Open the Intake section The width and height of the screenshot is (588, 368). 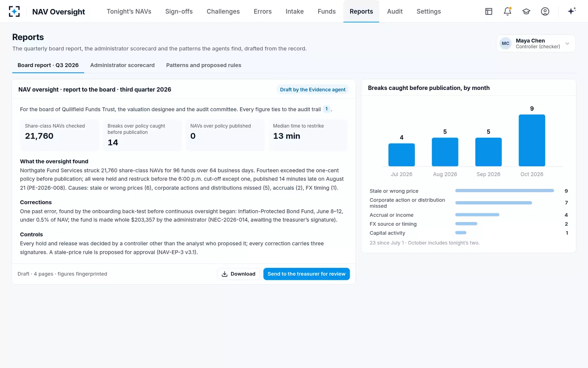pos(294,11)
